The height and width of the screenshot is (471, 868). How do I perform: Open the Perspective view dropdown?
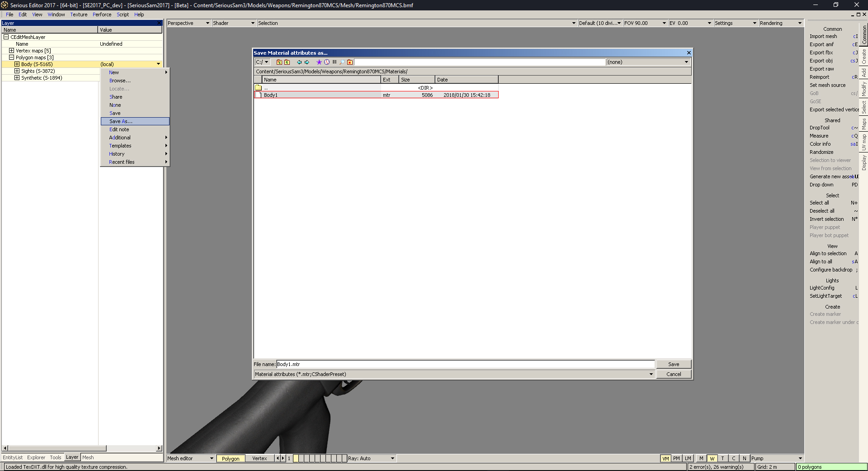tap(189, 23)
